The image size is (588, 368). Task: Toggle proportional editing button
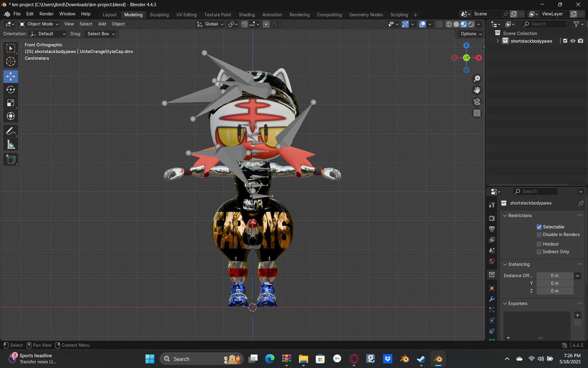(266, 24)
